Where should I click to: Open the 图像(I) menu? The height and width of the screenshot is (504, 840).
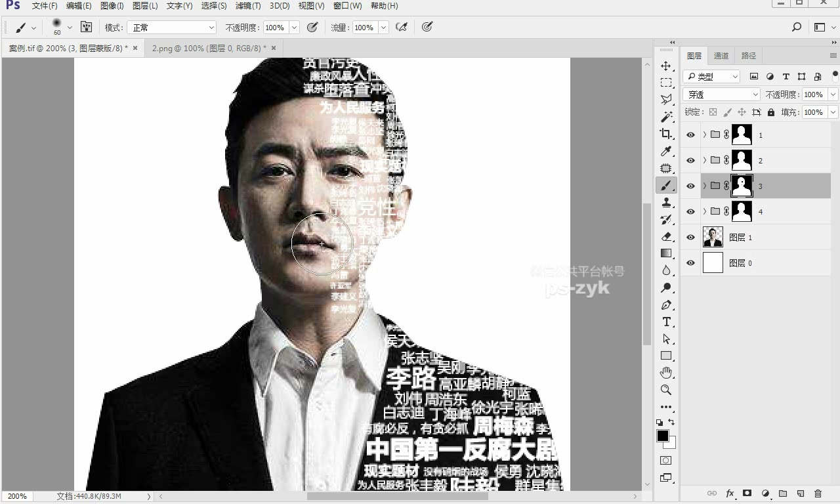112,6
